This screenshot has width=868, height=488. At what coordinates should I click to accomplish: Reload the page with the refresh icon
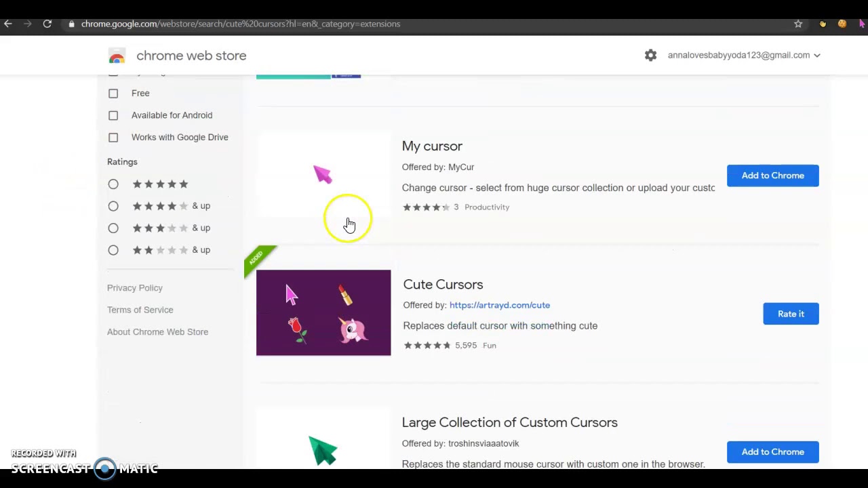(47, 24)
